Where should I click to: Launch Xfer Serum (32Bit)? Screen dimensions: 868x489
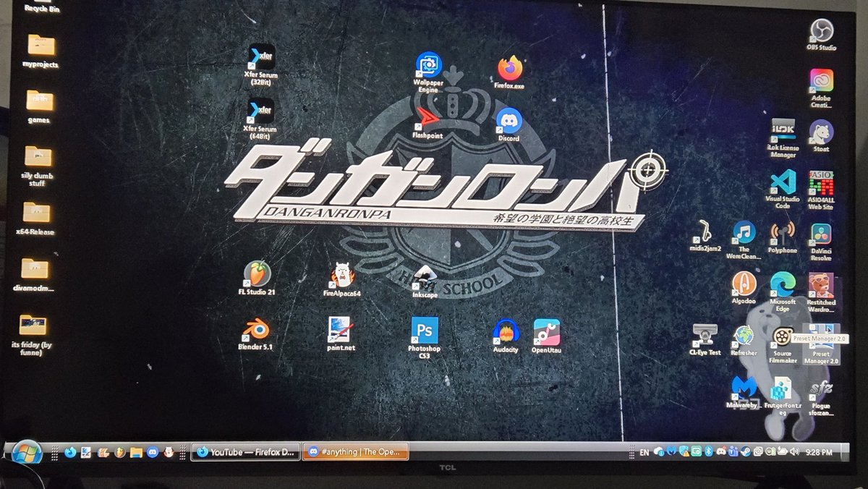tap(260, 65)
